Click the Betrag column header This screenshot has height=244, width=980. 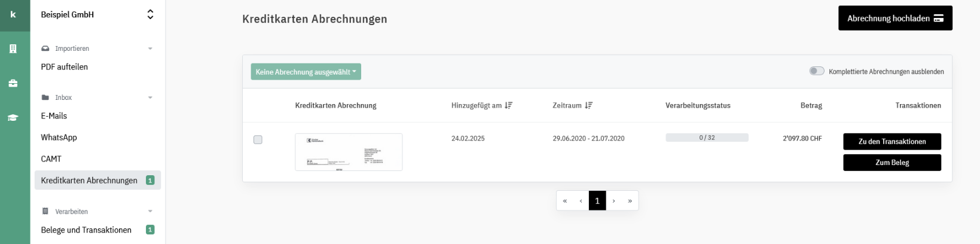[x=811, y=106]
